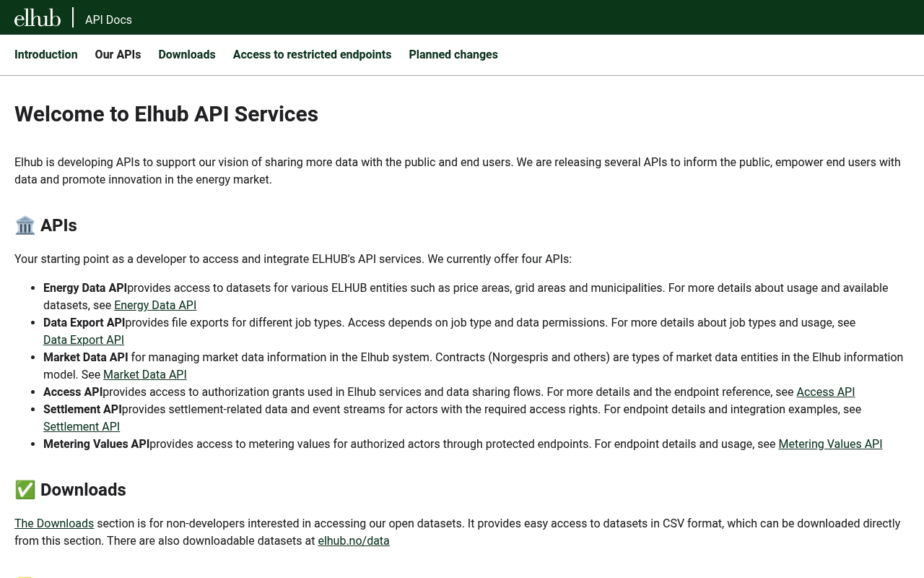Screen dimensions: 924x578
Task: Click the bold Market Data API term
Action: [x=86, y=357]
